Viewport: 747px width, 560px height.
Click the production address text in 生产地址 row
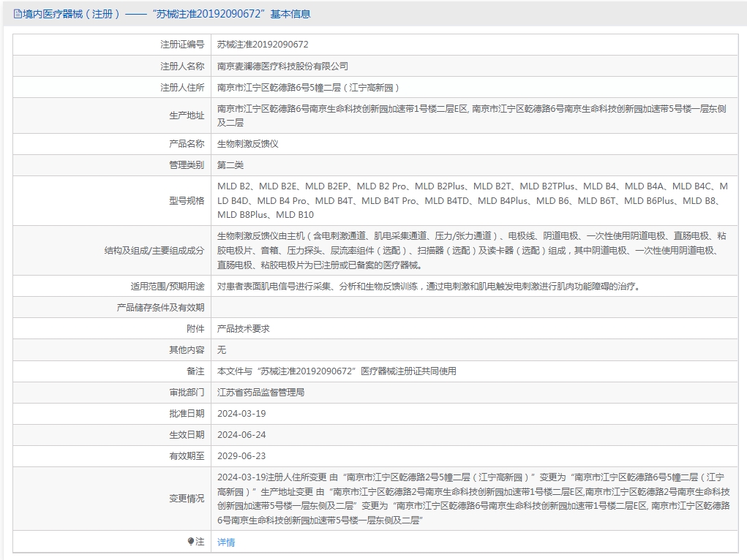point(471,116)
